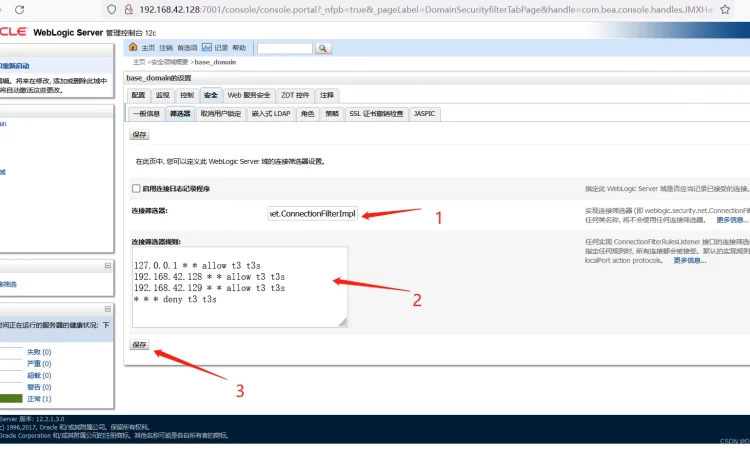
Task: Click the 连接筛选器 ConnectionFilterImpl input field
Action: coord(312,214)
